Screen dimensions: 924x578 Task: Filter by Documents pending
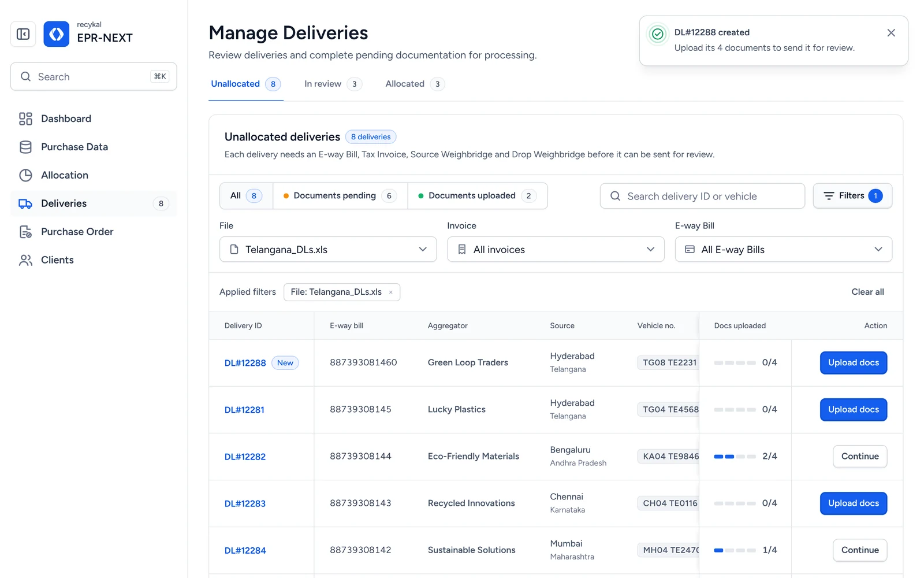340,196
